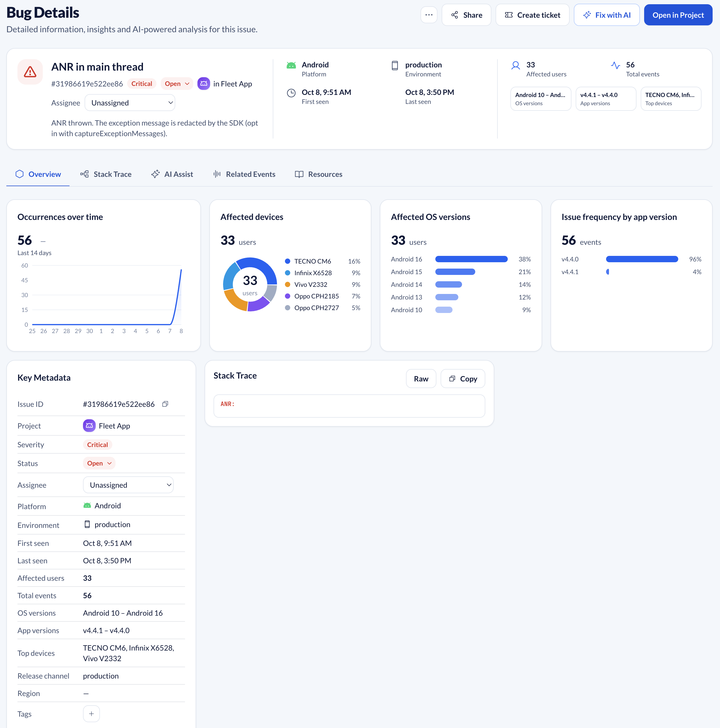The height and width of the screenshot is (728, 720).
Task: Copy the Issue ID in Key Metadata
Action: (165, 404)
